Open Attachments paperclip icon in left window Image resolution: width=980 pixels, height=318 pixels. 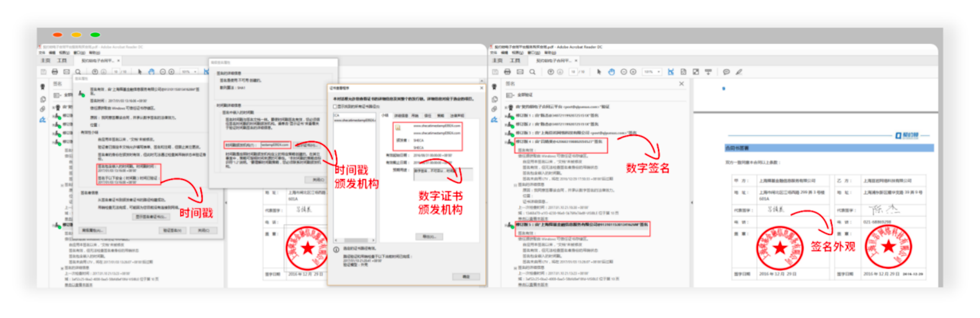[x=43, y=109]
